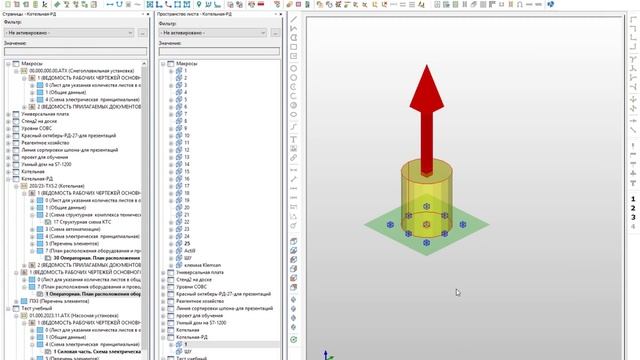
Task: Expand Реагентное хозяйство in Пространство листа tree
Action: pyautogui.click(x=163, y=301)
